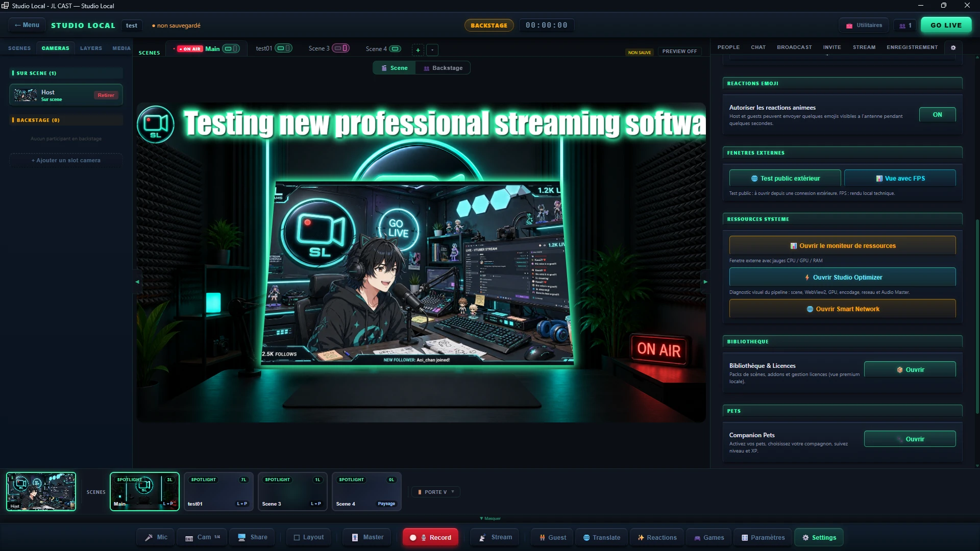Screen dimensions: 980x551
Task: Open the CHAT tab
Action: (x=758, y=47)
